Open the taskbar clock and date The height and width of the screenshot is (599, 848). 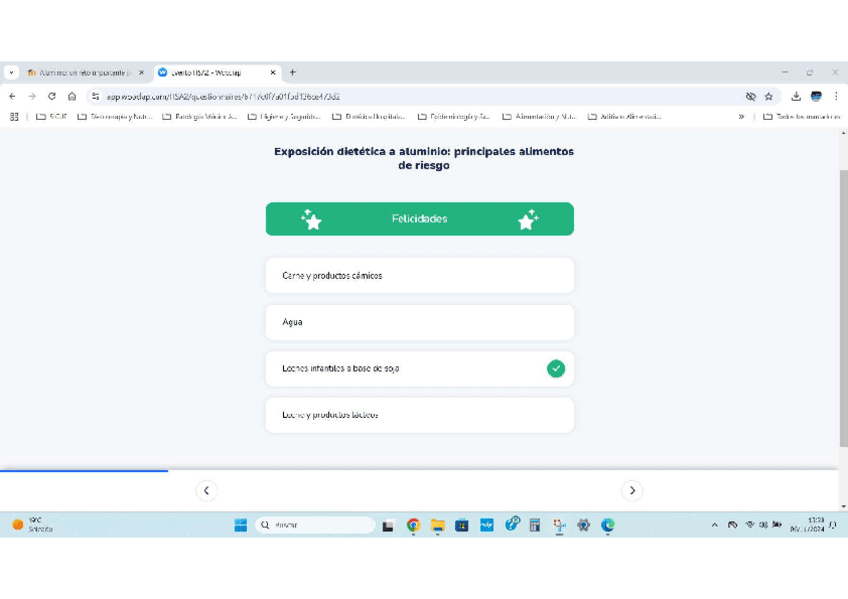tap(806, 525)
